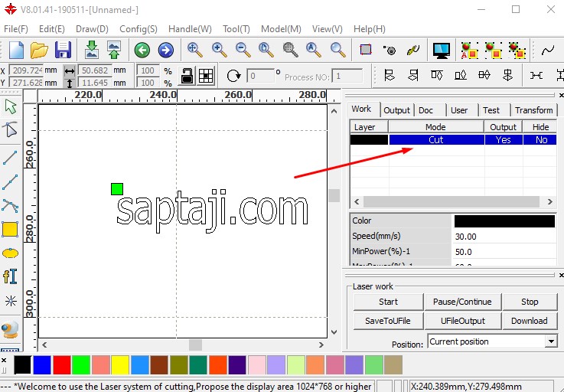Open the Draw(D) menu
This screenshot has width=564, height=392.
pos(92,29)
